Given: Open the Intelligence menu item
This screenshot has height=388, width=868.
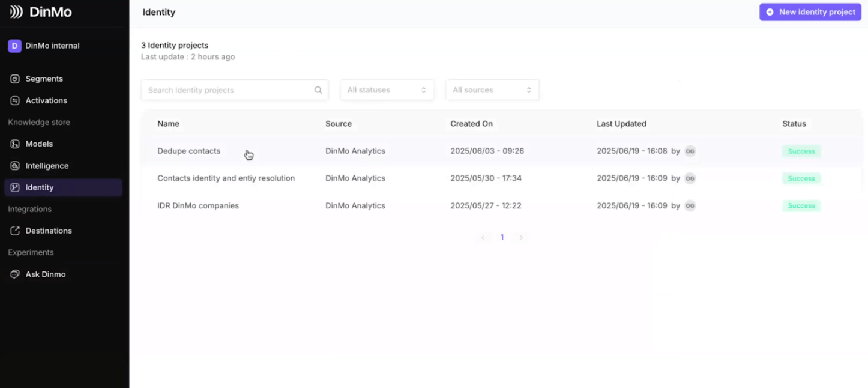Looking at the screenshot, I should pyautogui.click(x=63, y=166).
